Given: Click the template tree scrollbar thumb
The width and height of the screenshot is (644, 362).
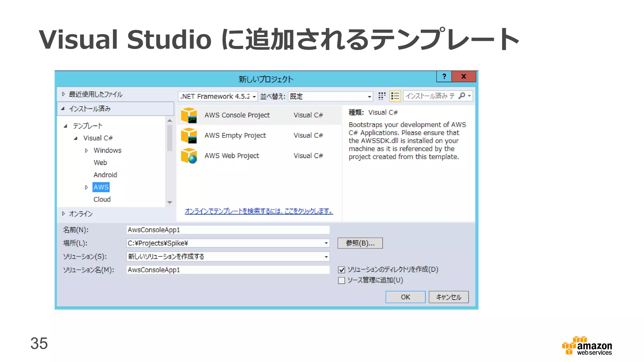Looking at the screenshot, I should [170, 138].
